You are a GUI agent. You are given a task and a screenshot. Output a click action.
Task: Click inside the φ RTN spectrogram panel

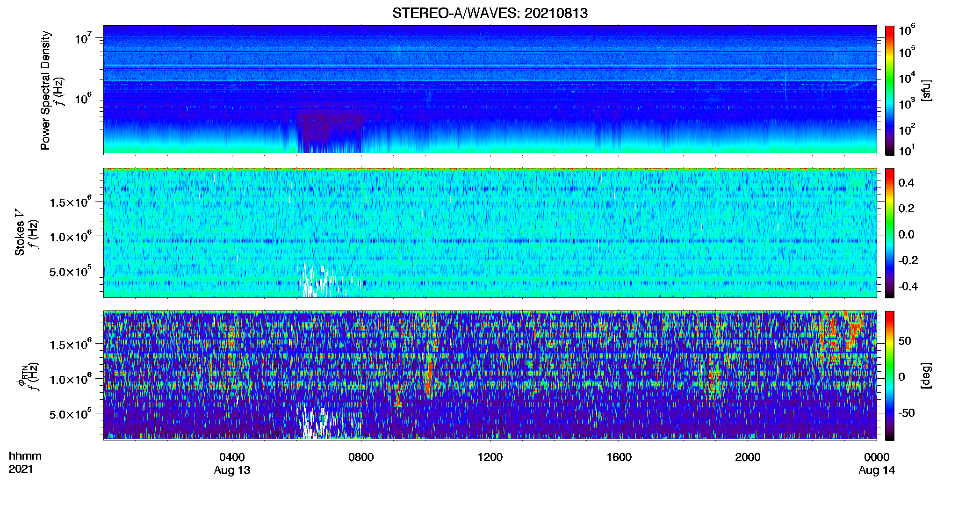point(490,375)
